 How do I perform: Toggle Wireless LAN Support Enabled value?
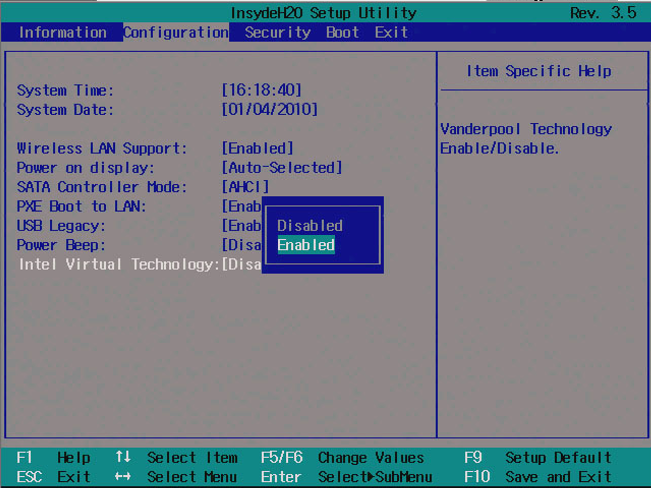tap(257, 148)
